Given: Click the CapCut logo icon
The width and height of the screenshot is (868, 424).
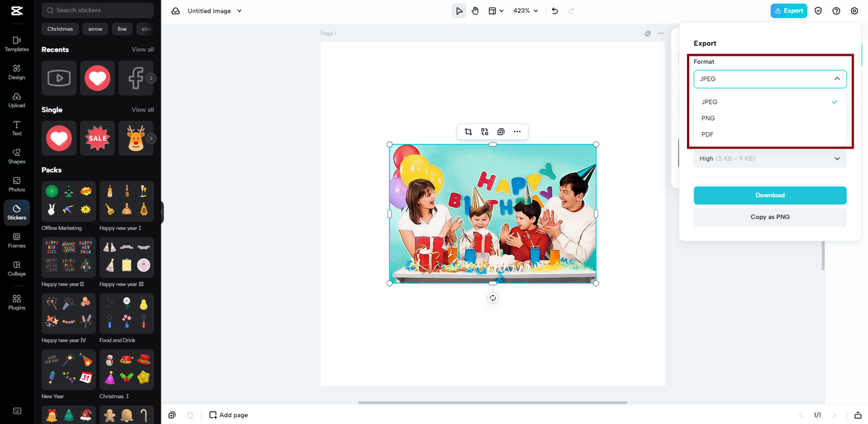Looking at the screenshot, I should coord(16,11).
